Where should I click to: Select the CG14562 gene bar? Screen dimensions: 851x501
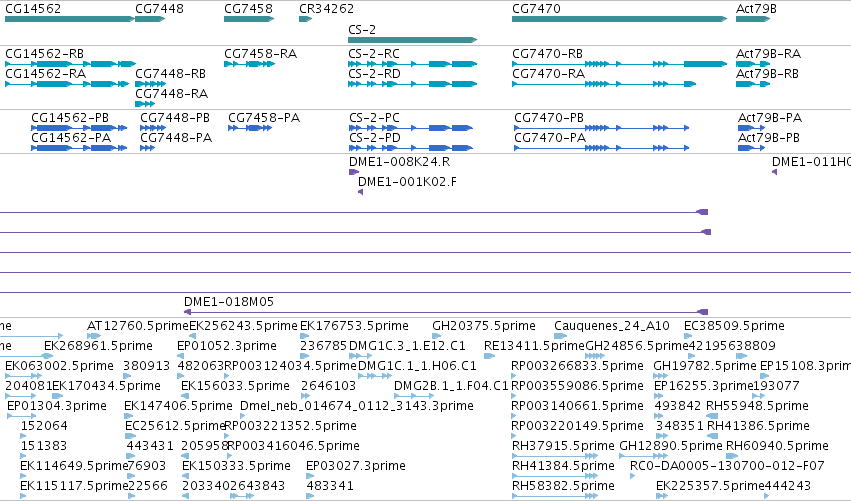[70, 19]
